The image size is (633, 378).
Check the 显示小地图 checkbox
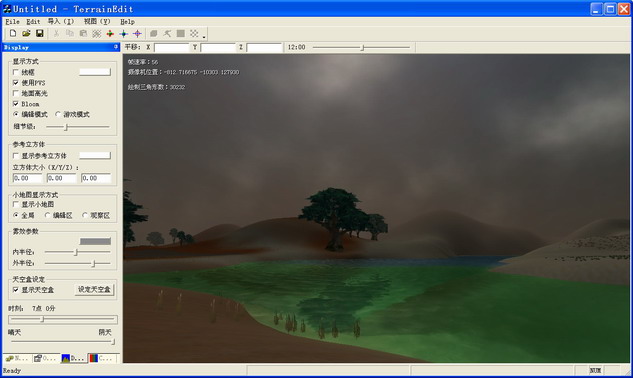16,204
